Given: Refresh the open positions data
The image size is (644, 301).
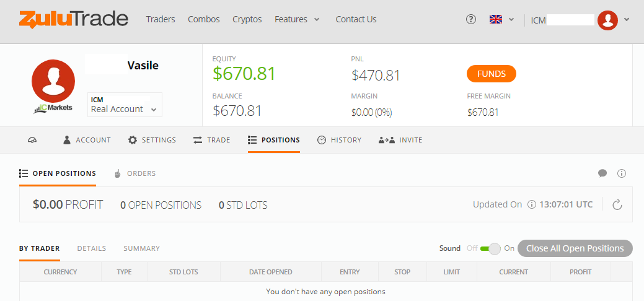Looking at the screenshot, I should pos(617,204).
